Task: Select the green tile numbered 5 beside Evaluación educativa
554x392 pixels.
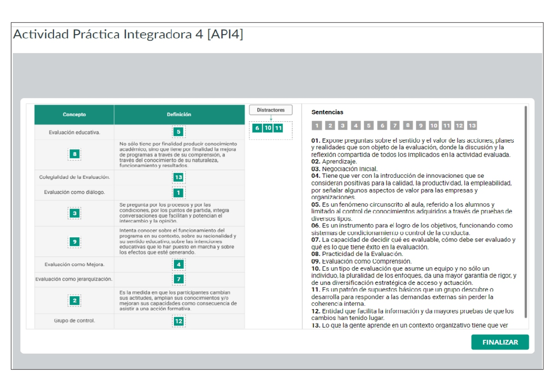Action: pyautogui.click(x=179, y=132)
